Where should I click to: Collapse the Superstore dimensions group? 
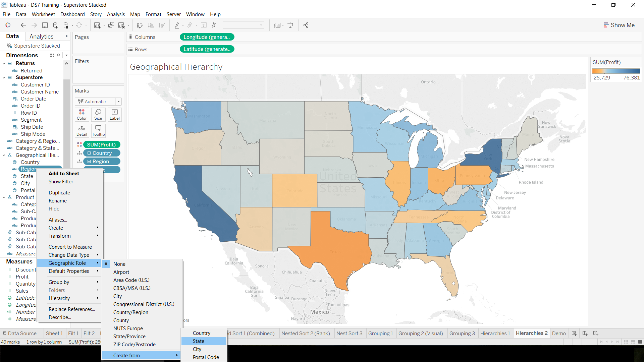pyautogui.click(x=4, y=77)
